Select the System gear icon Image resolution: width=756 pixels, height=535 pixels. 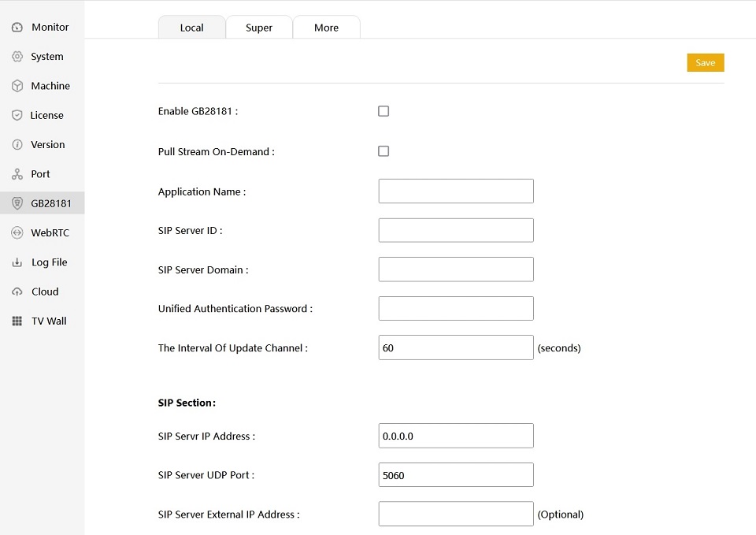coord(17,57)
